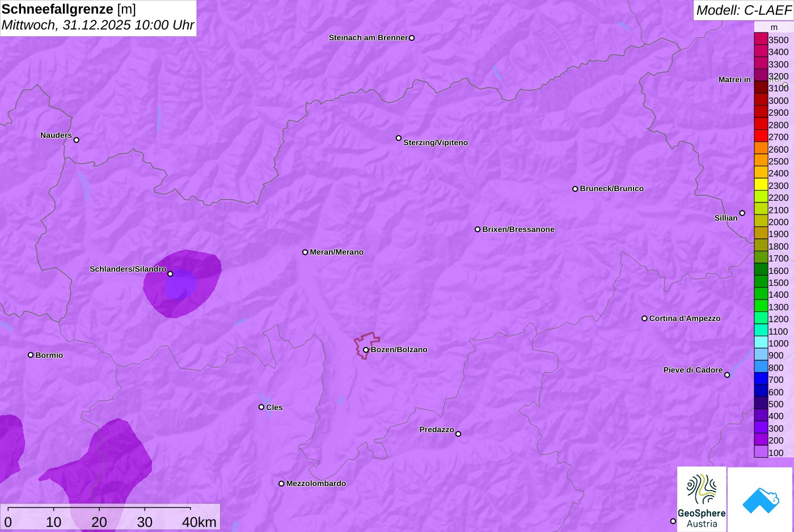This screenshot has width=794, height=532.
Task: Click the Sterzing/Vipiteno label text
Action: click(436, 142)
